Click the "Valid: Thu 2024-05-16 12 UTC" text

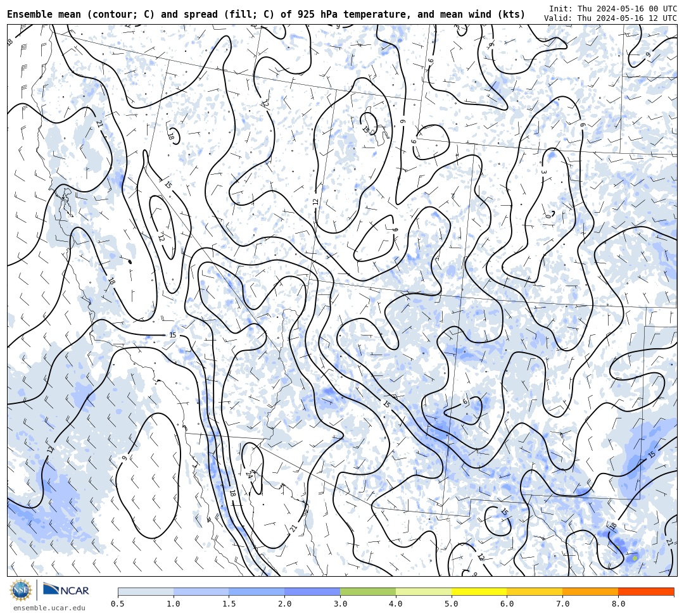tap(611, 18)
